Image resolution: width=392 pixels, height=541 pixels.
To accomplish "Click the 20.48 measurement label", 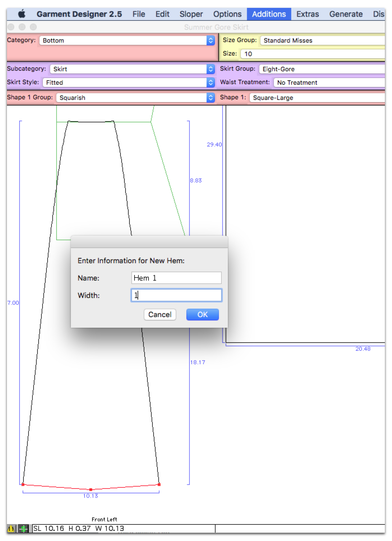I will coord(363,349).
